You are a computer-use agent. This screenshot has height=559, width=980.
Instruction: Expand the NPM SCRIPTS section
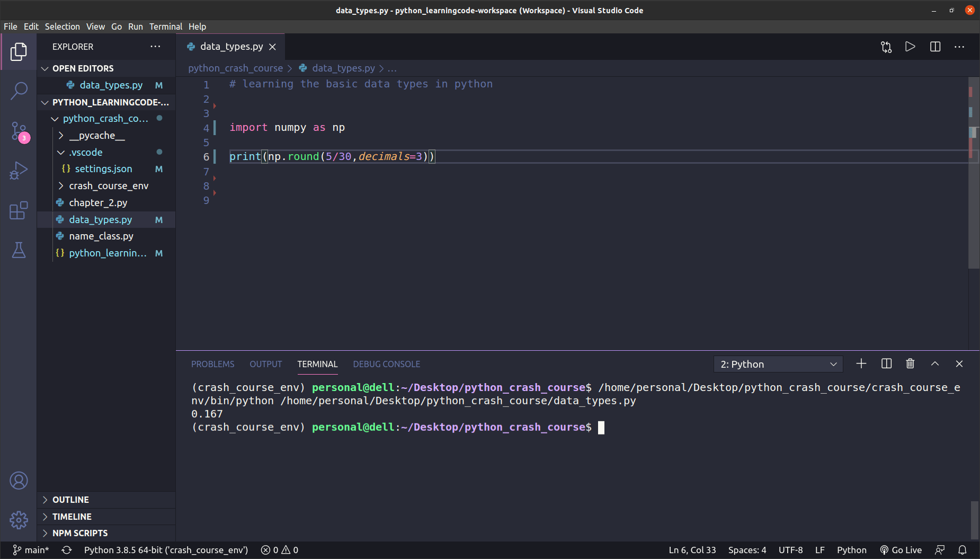pos(106,533)
